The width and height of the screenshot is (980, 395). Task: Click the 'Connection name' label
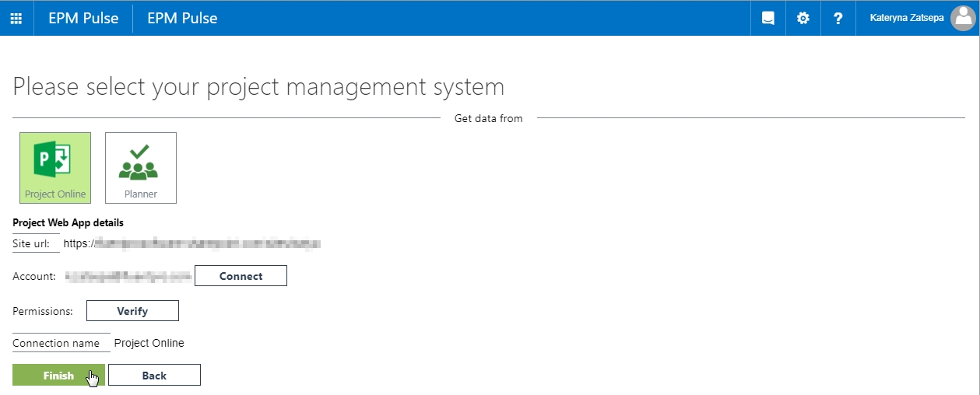[x=56, y=343]
